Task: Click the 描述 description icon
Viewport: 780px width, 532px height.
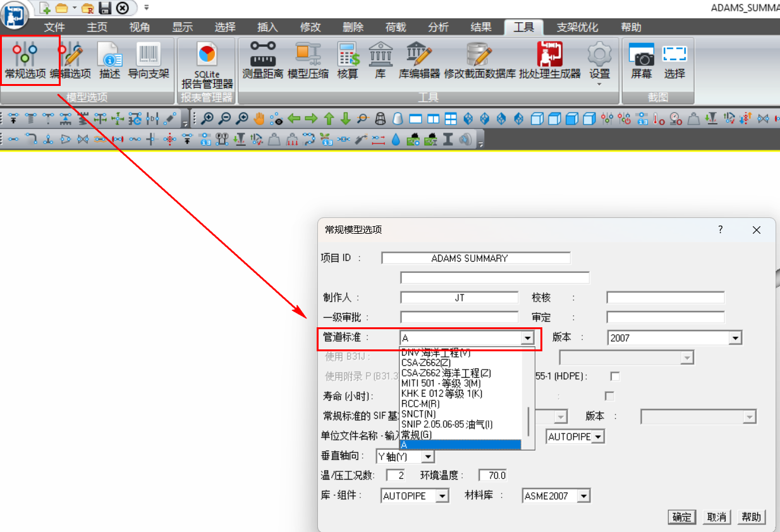Action: [x=110, y=61]
